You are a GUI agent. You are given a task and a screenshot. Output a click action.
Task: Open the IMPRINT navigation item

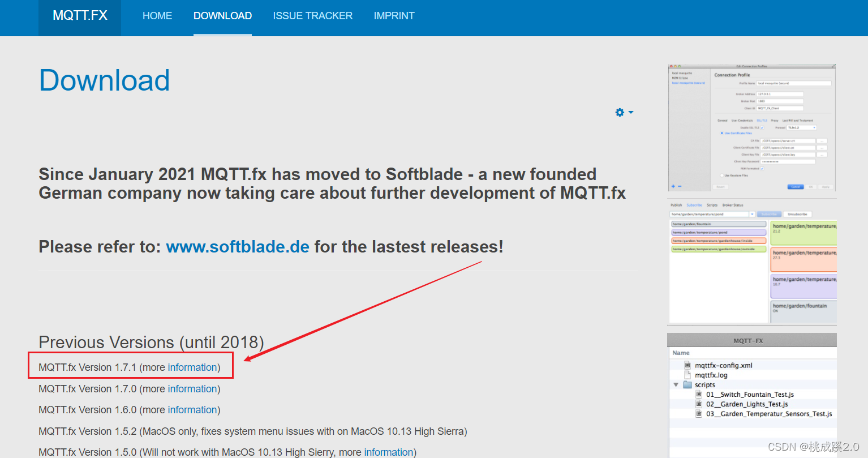pos(394,16)
